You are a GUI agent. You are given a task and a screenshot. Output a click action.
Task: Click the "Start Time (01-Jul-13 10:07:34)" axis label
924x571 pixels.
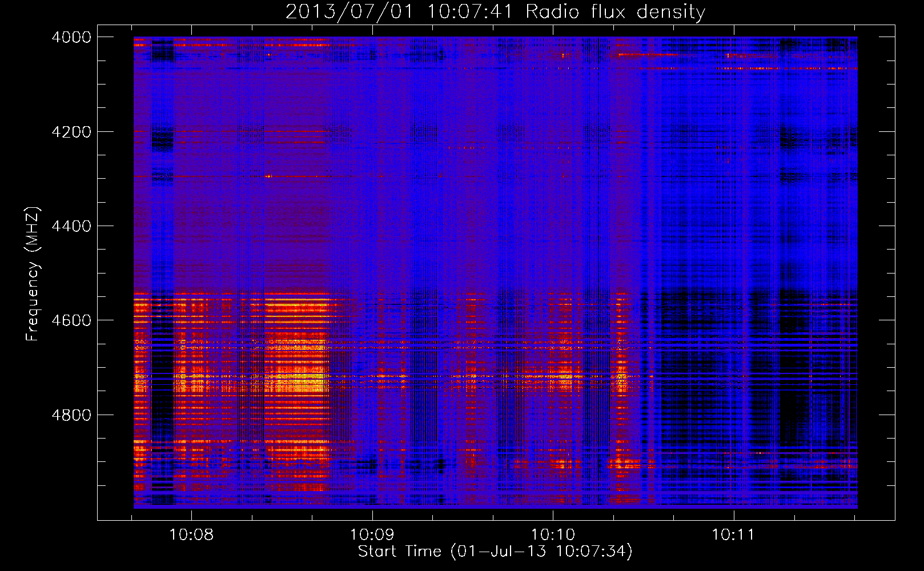coord(495,551)
